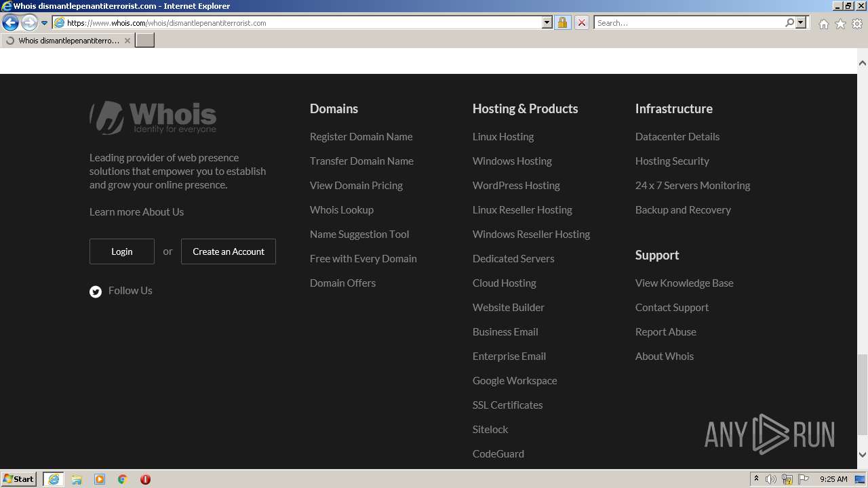This screenshot has width=868, height=488.
Task: Open Dedicated Servers link
Action: point(513,258)
